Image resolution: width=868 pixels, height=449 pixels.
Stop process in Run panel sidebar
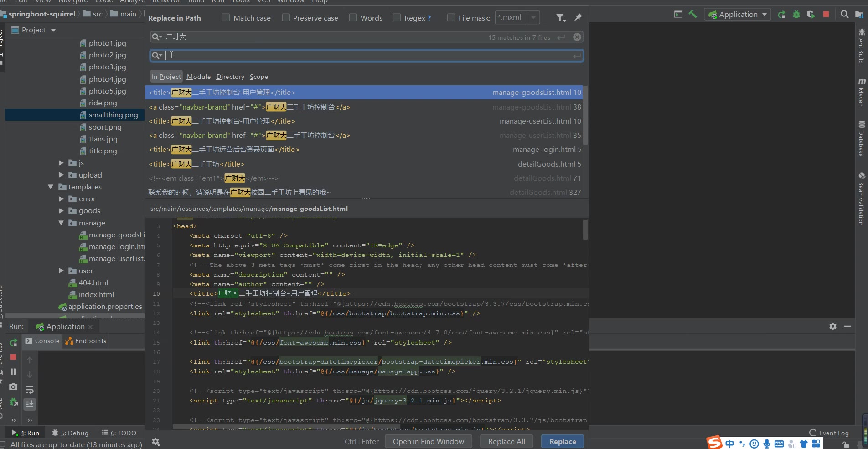coord(13,357)
